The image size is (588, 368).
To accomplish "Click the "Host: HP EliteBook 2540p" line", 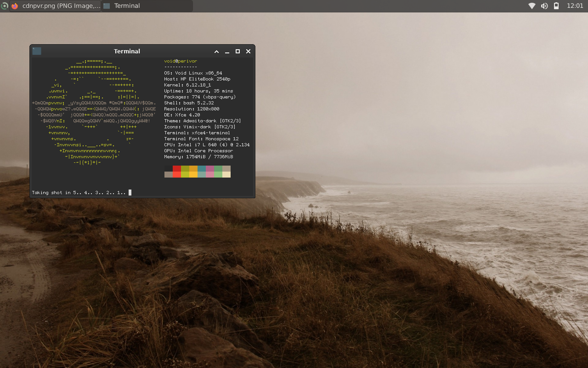I will tap(197, 79).
